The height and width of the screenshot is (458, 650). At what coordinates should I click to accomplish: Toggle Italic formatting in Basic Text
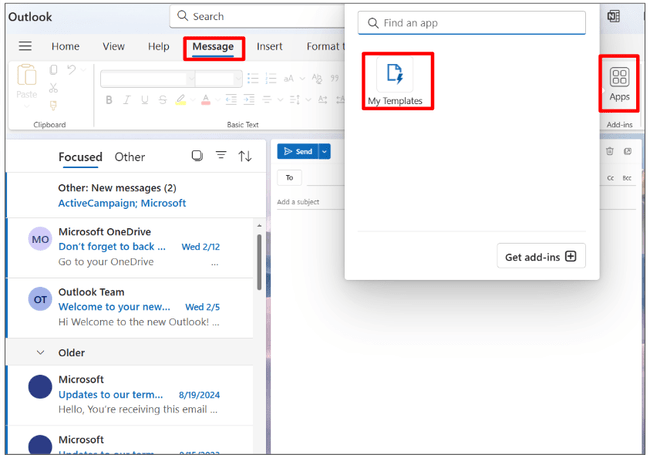tap(127, 100)
